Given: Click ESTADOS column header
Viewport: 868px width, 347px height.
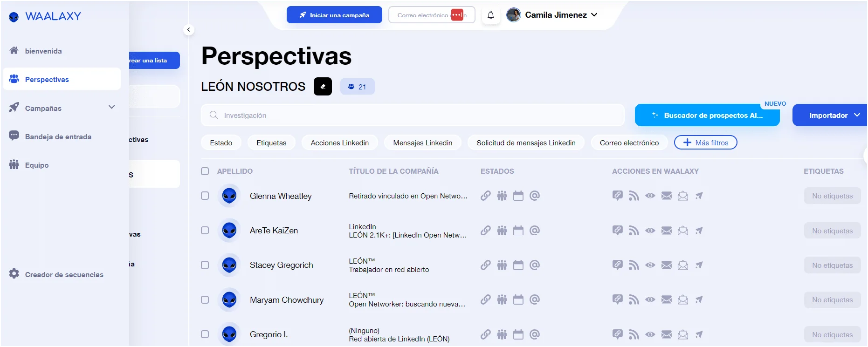Looking at the screenshot, I should 497,171.
